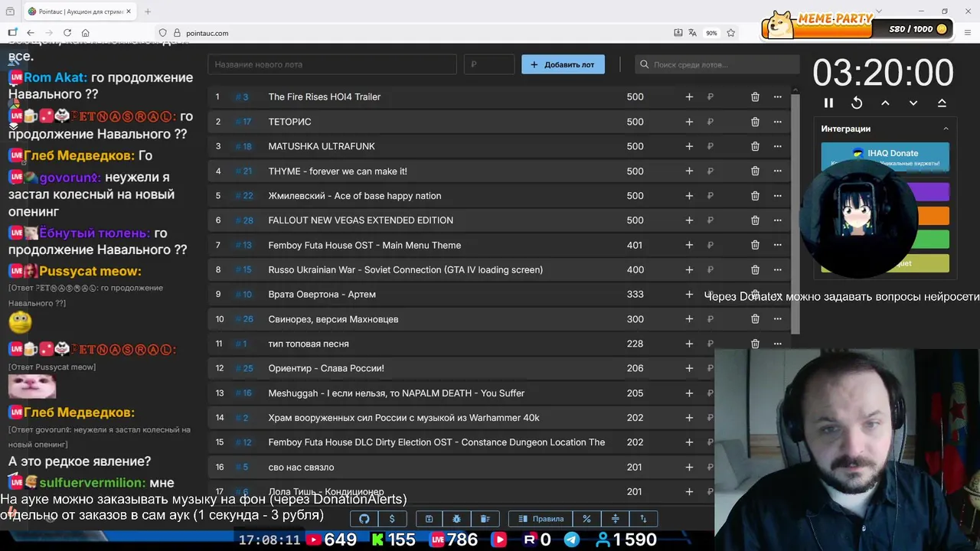Screen dimensions: 980x551
Task: Open more options for ТЕТОРИС lot
Action: tap(778, 122)
